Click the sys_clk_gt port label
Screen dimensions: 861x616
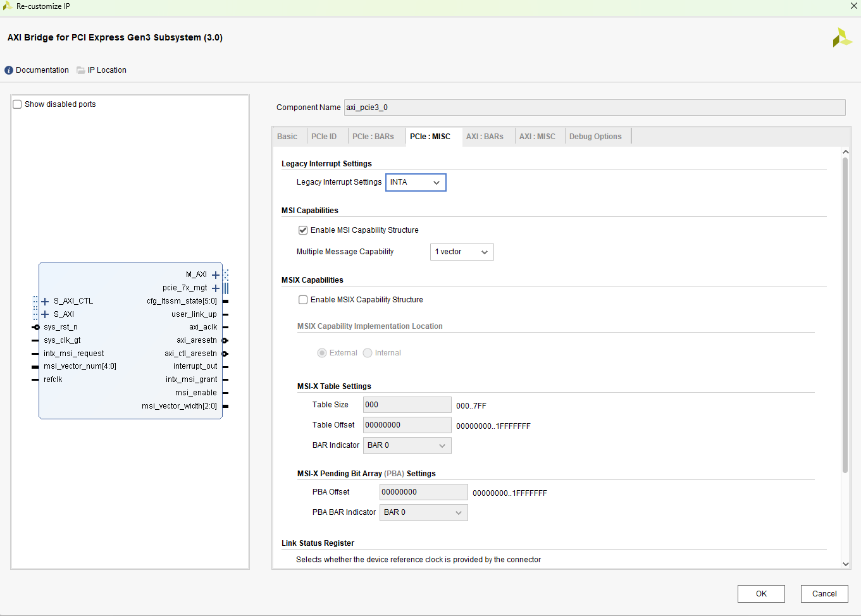pos(62,340)
